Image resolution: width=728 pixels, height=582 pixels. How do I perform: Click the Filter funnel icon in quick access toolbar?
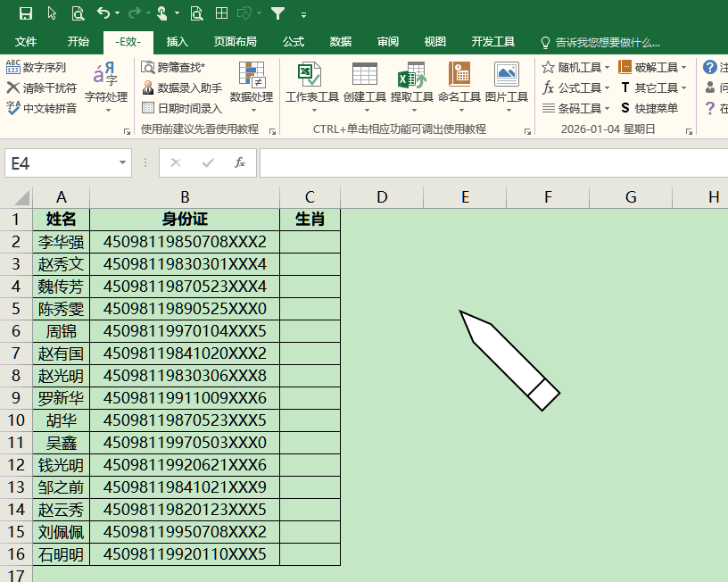(x=277, y=13)
